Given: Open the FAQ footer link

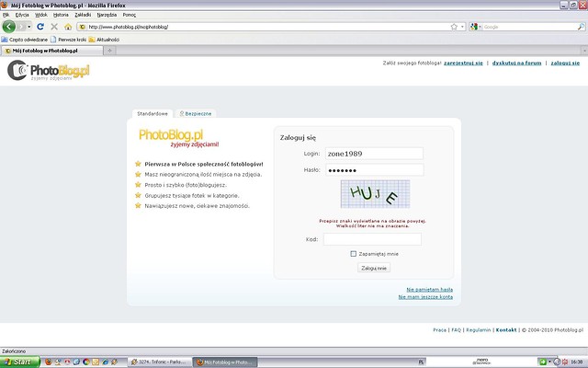Looking at the screenshot, I should 456,329.
